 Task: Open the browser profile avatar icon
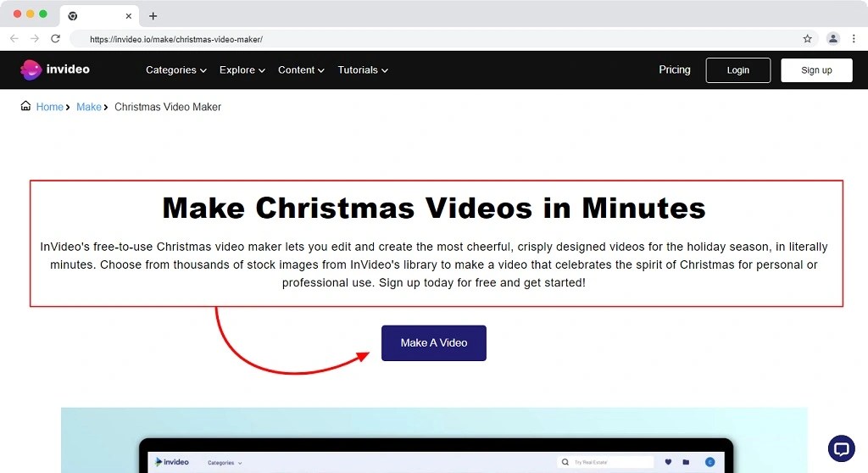pyautogui.click(x=832, y=39)
